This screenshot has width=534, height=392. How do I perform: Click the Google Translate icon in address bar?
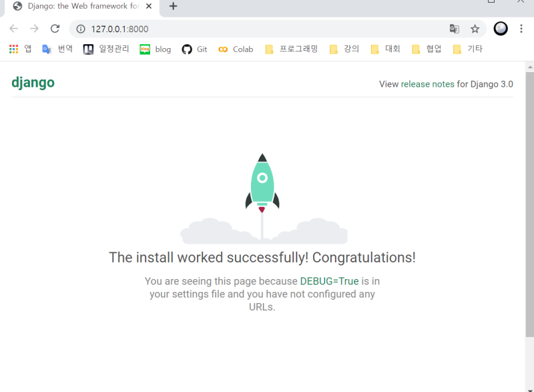pyautogui.click(x=455, y=29)
